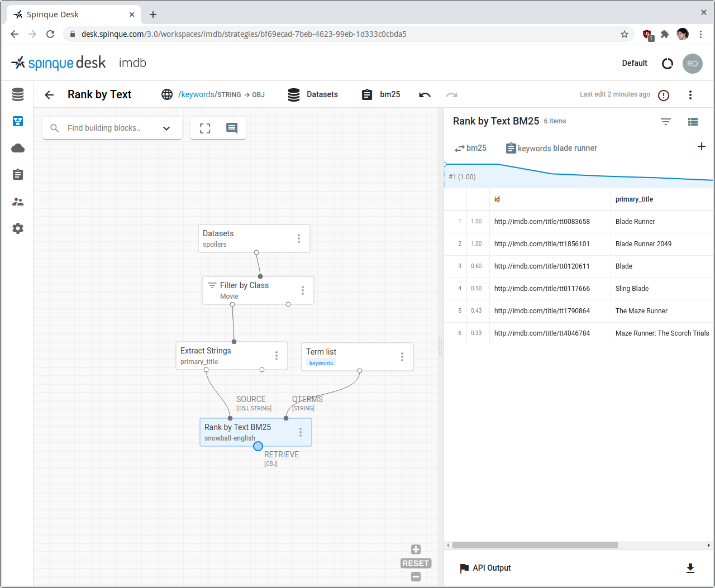Open the browser extensions puzzle icon

click(665, 34)
